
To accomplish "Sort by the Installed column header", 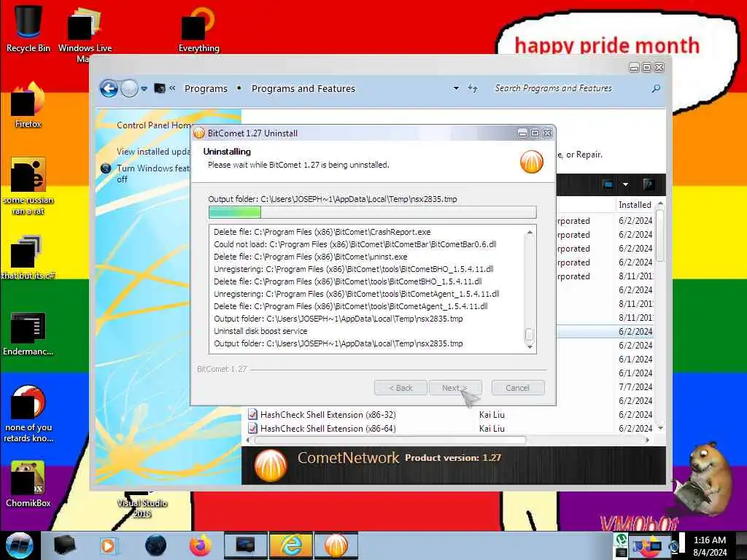I will point(635,205).
